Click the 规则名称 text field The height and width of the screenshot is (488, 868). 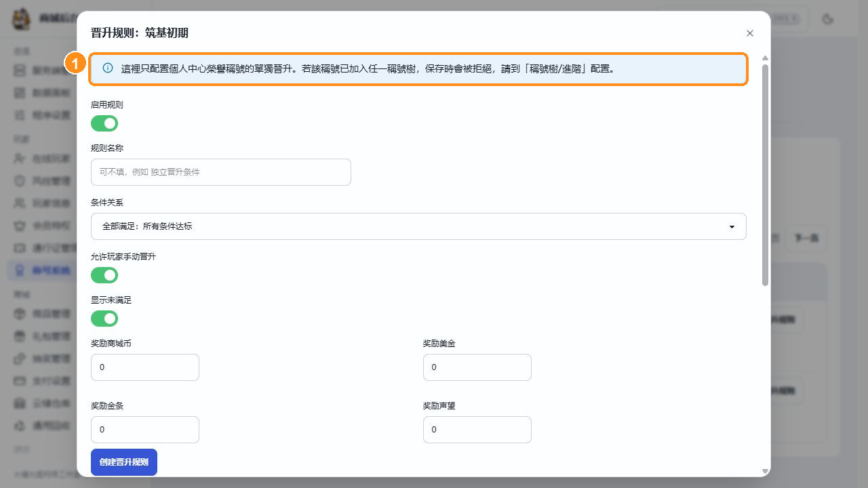(221, 172)
